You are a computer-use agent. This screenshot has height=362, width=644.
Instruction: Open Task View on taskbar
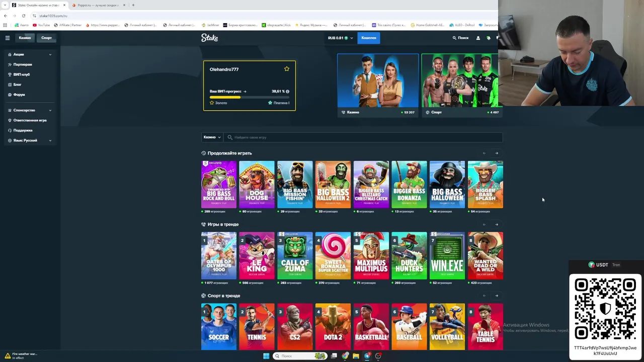(334, 356)
